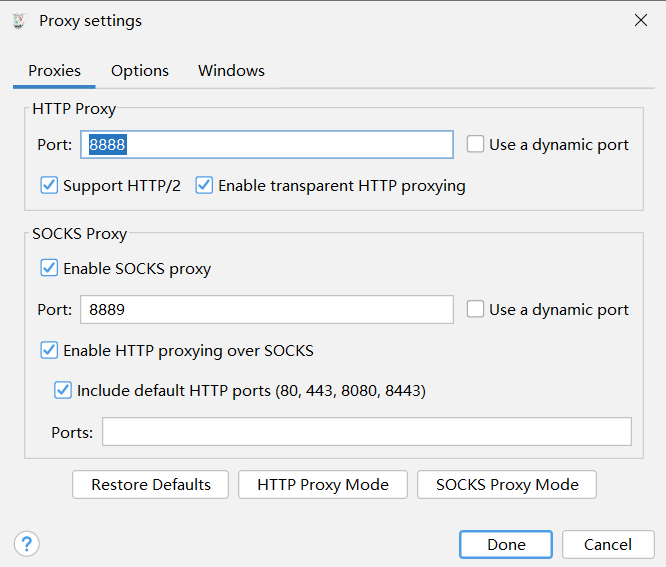Open the Options tab
666x567 pixels.
click(140, 71)
